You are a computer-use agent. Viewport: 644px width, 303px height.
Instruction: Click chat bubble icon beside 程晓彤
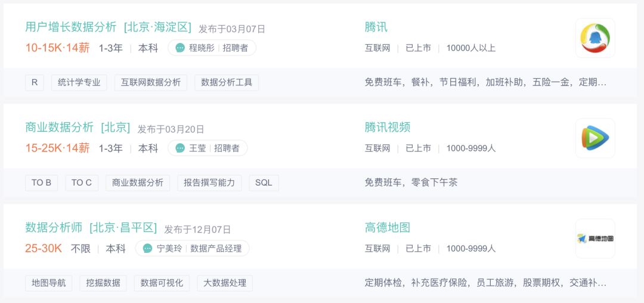click(180, 48)
